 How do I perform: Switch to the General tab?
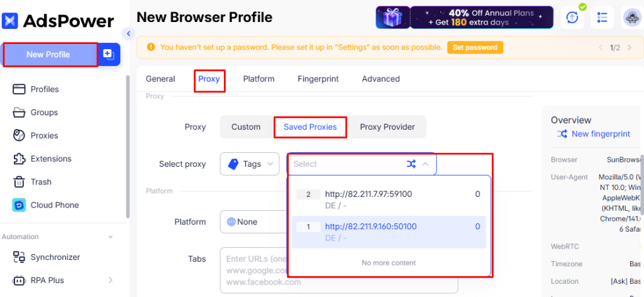[x=160, y=79]
